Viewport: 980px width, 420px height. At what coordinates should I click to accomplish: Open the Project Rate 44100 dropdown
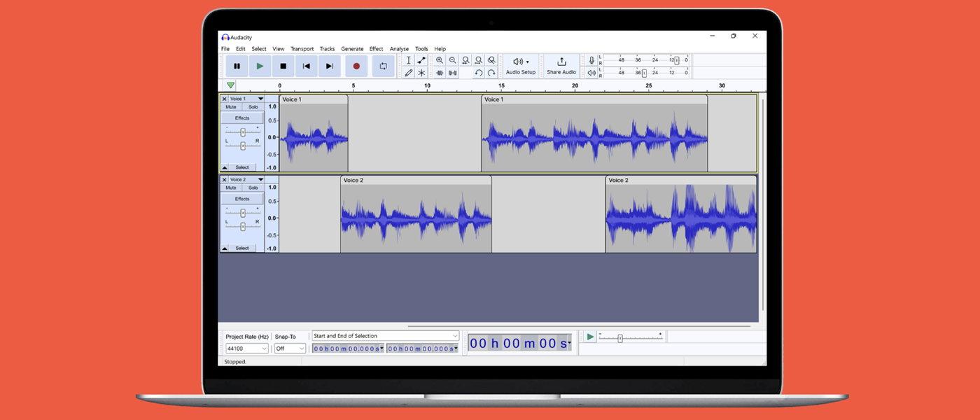click(x=246, y=349)
